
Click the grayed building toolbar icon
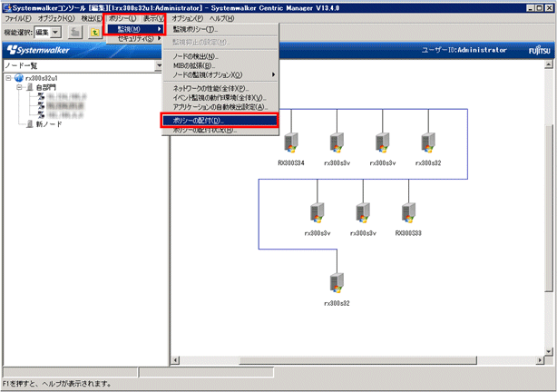tap(75, 33)
